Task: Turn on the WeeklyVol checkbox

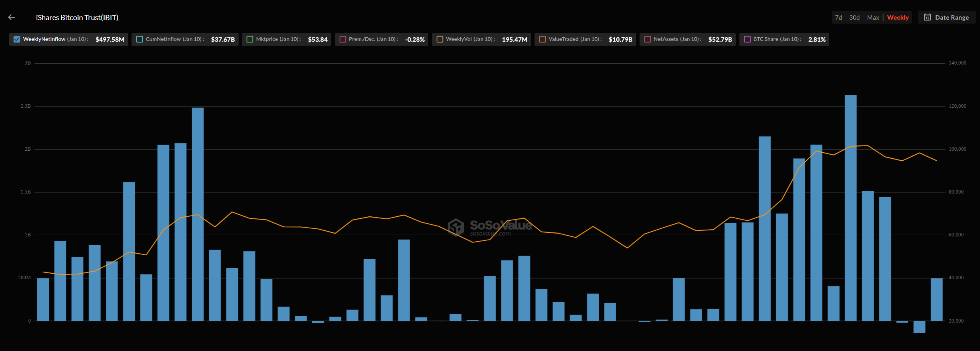Action: point(440,39)
